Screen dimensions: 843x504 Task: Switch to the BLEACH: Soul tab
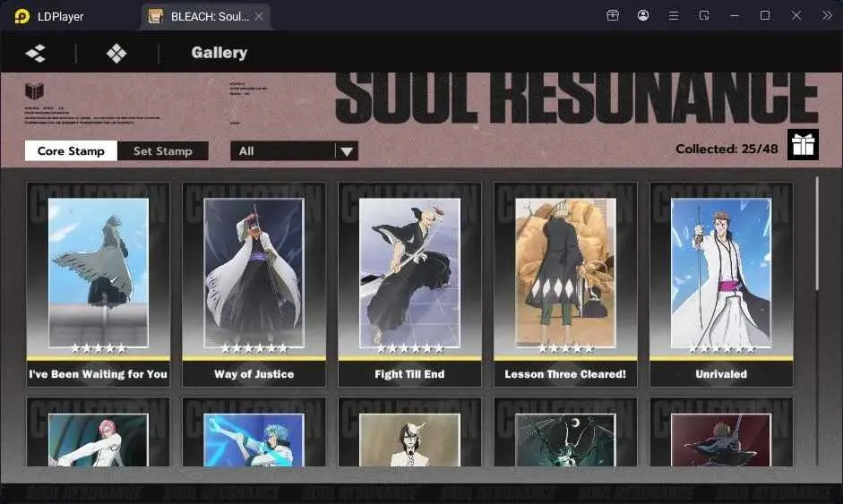point(205,17)
